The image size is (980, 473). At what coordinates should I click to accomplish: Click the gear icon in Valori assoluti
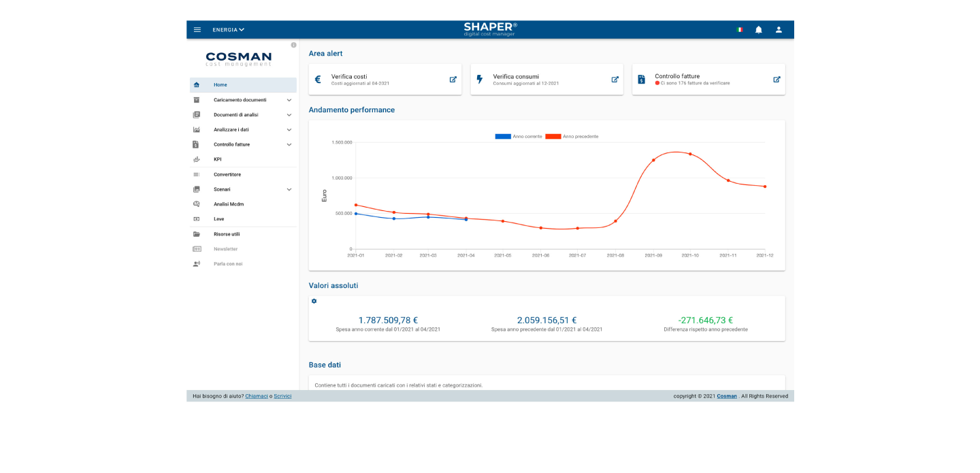coord(314,301)
